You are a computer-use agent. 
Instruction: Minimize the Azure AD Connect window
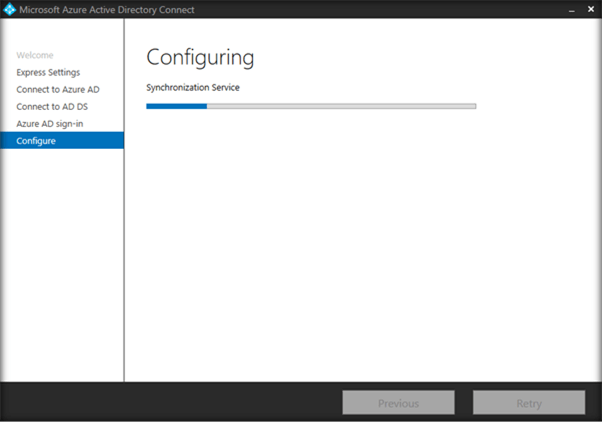click(572, 10)
